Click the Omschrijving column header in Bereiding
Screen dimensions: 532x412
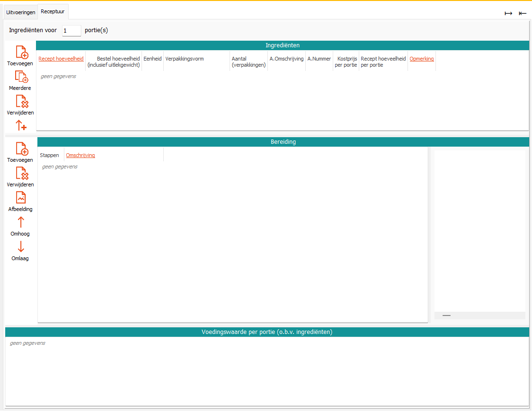(x=80, y=155)
